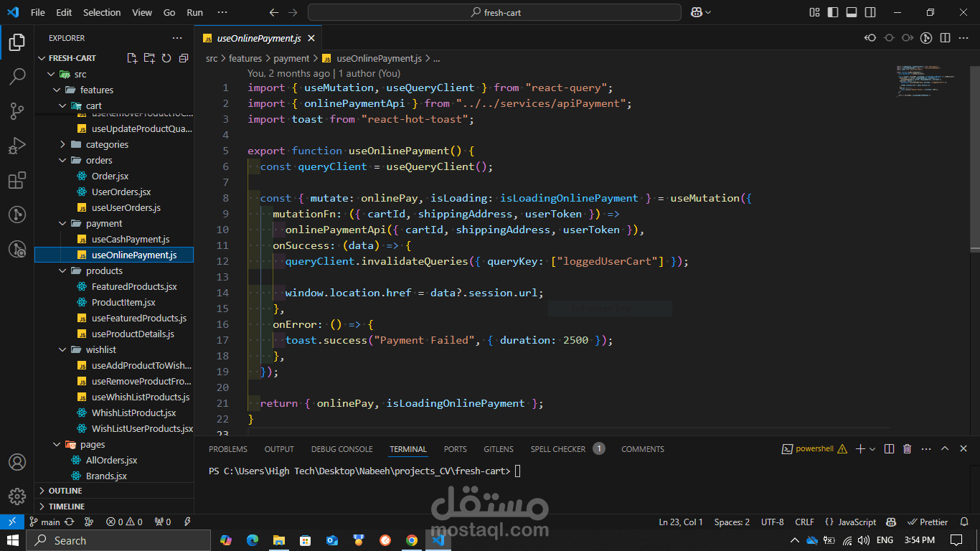Customize layout icon in title bar
The height and width of the screenshot is (551, 980).
click(x=814, y=12)
